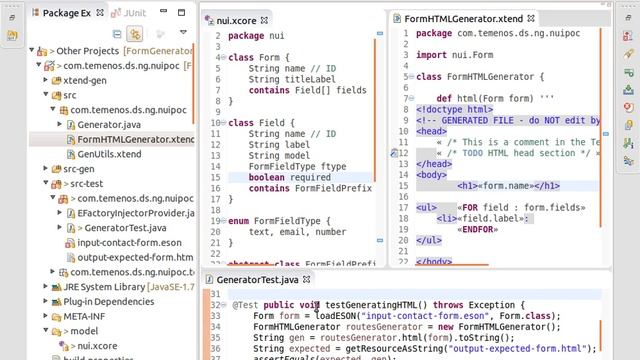This screenshot has height=360, width=640.
Task: Open the red circle view icon in right trim
Action: [628, 107]
